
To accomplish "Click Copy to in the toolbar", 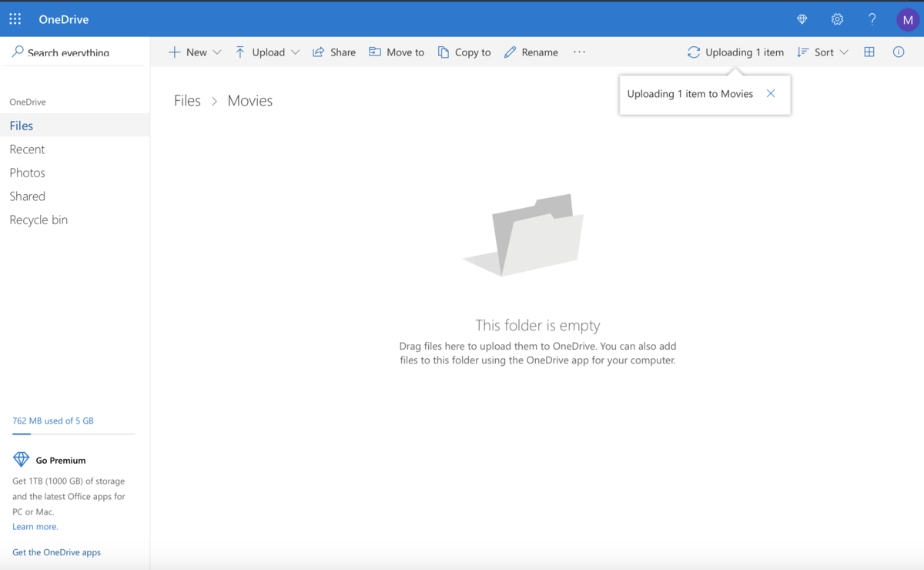I will [x=464, y=52].
